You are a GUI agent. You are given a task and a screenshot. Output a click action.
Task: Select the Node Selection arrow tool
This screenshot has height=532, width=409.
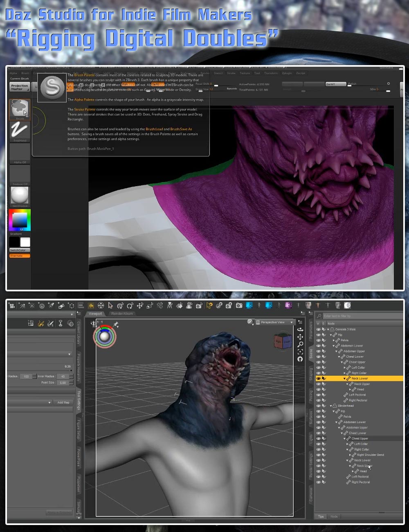click(x=110, y=306)
